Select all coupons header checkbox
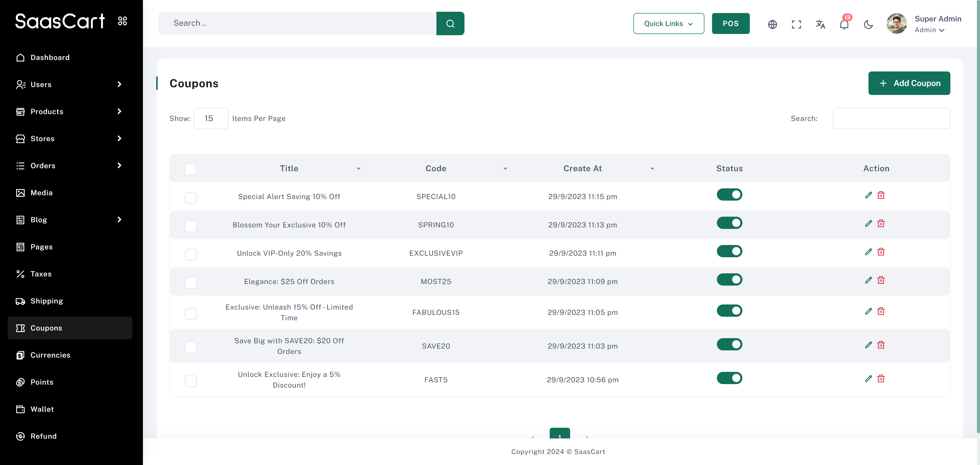The image size is (980, 465). click(190, 169)
